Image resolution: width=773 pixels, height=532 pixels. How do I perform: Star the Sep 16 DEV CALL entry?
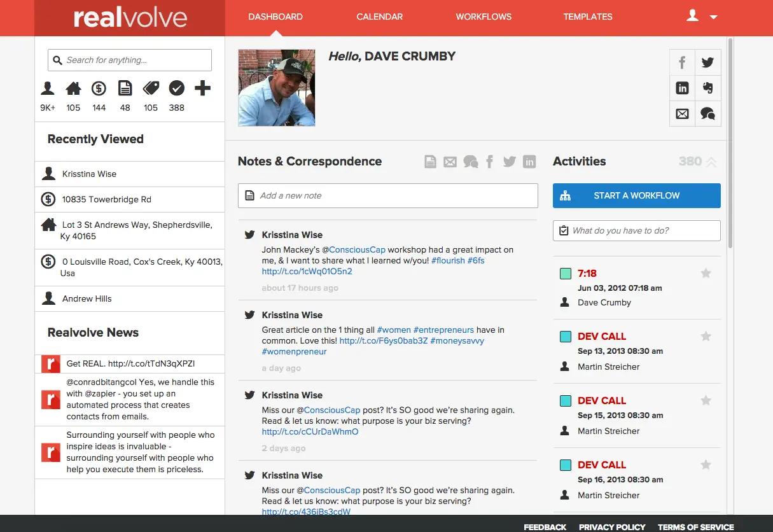[x=706, y=465]
